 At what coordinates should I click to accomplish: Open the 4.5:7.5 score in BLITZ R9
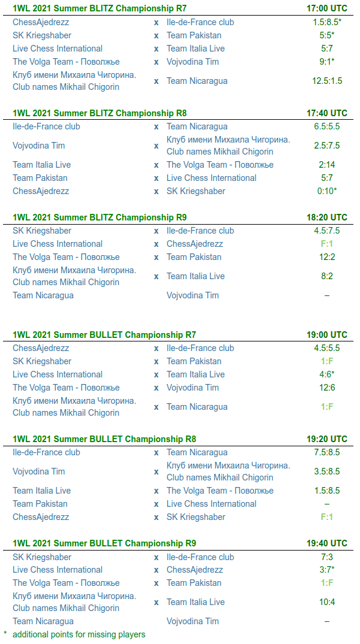[x=327, y=231]
